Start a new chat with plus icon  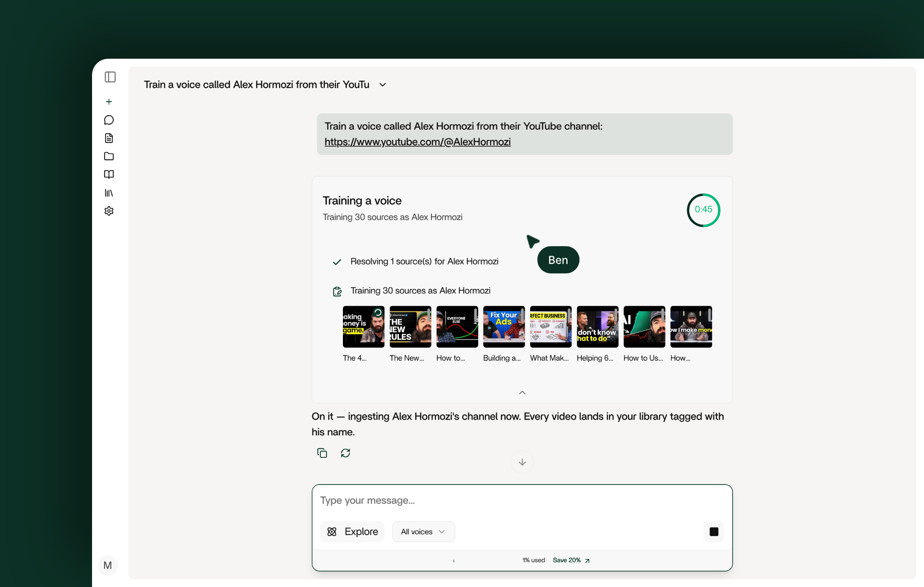109,102
